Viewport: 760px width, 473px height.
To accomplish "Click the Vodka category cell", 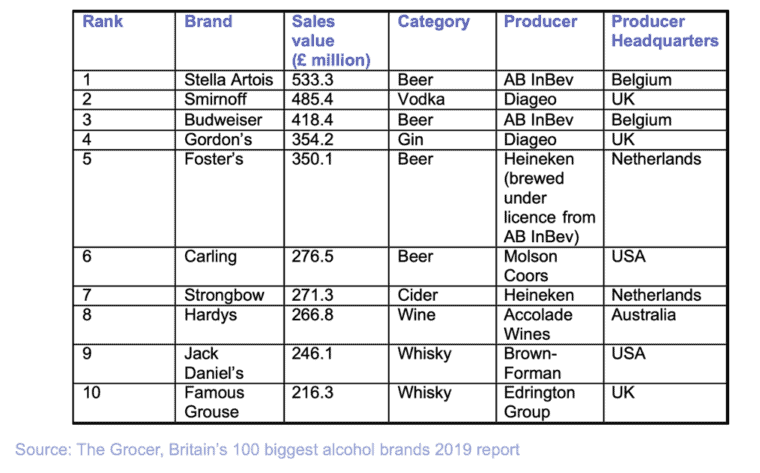I will [x=421, y=100].
